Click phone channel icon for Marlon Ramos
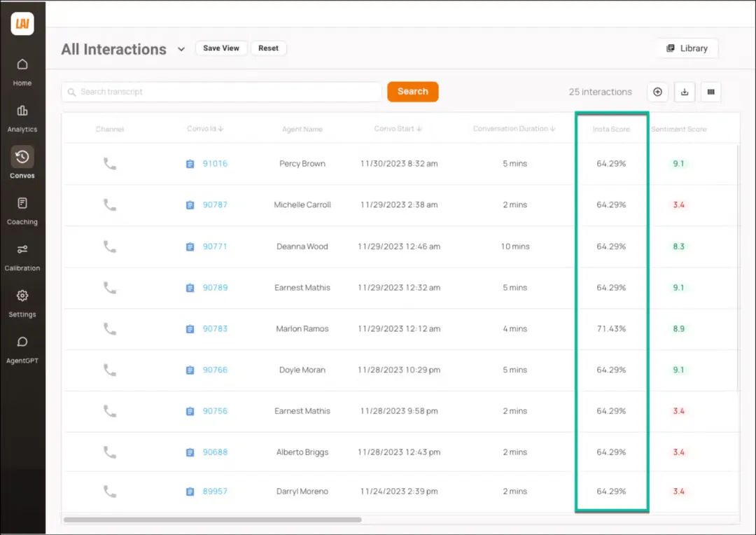Image resolution: width=756 pixels, height=535 pixels. pos(110,328)
